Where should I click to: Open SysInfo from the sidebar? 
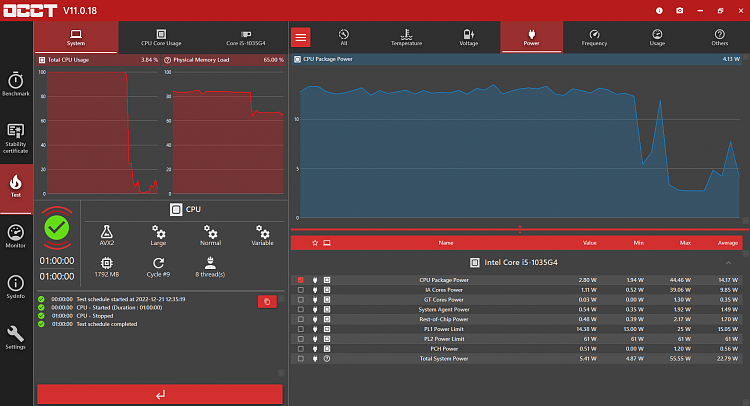(16, 287)
